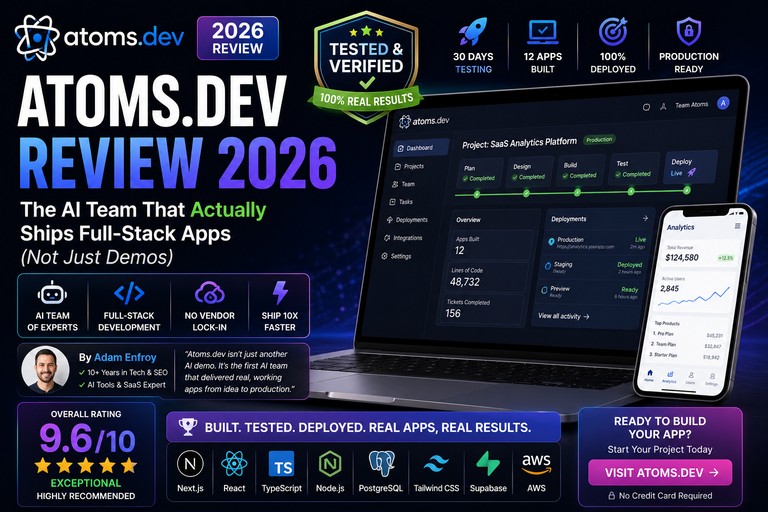
Task: Click the Plan Completed stage card
Action: click(x=480, y=173)
